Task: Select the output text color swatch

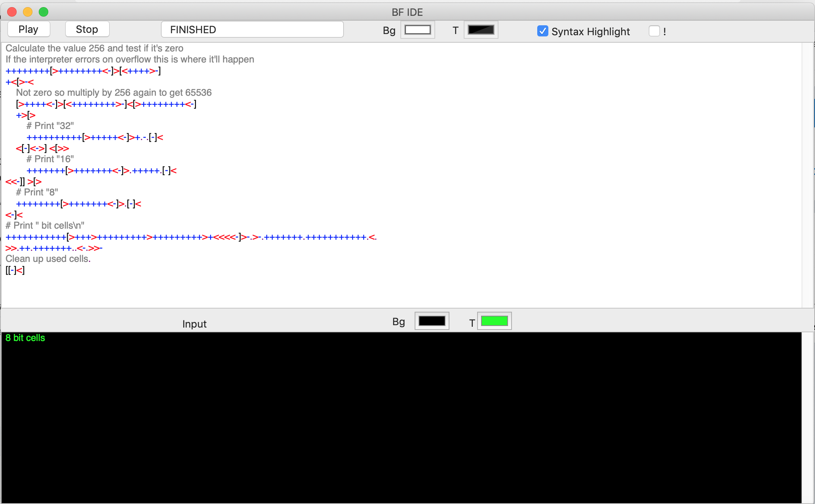Action: [x=495, y=321]
